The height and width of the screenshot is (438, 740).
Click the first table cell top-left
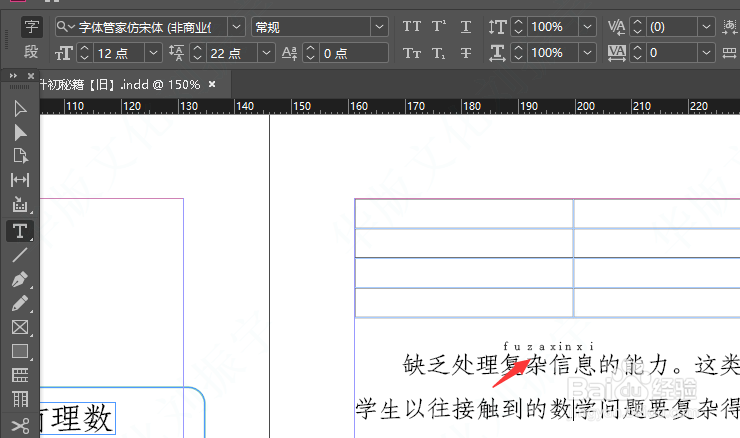coord(464,214)
